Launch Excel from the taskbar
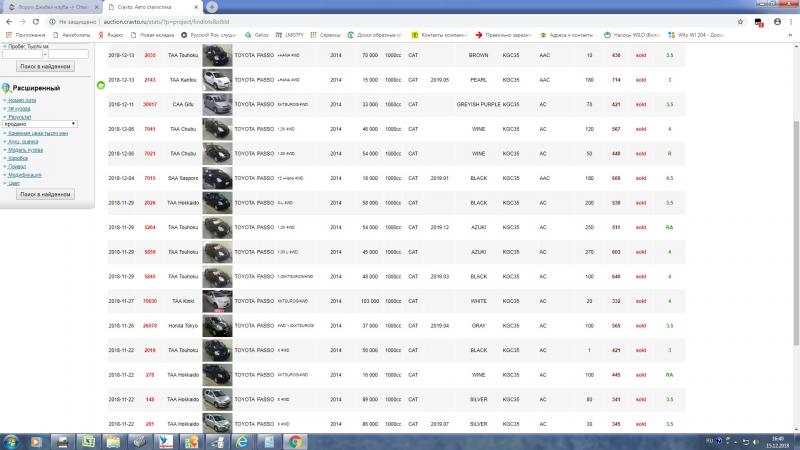The height and width of the screenshot is (450, 800). [89, 442]
